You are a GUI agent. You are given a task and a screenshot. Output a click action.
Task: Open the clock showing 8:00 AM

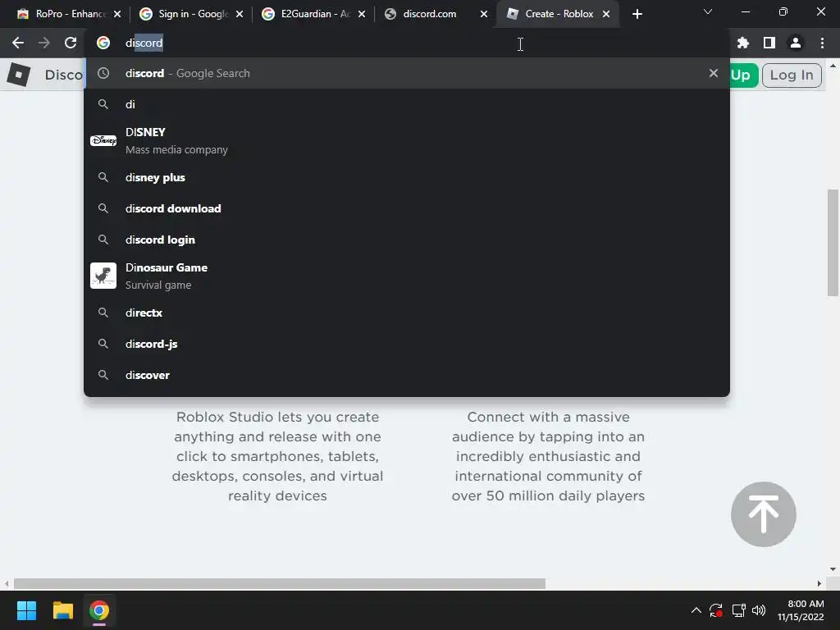tap(801, 610)
